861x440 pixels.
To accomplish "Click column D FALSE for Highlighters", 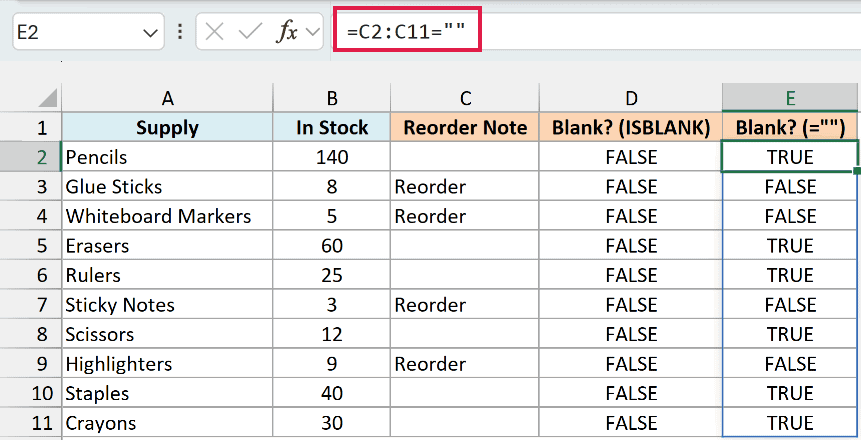I will (631, 364).
